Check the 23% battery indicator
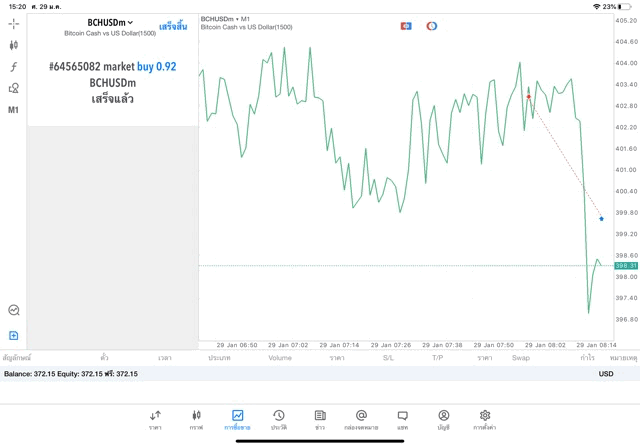 [x=617, y=7]
